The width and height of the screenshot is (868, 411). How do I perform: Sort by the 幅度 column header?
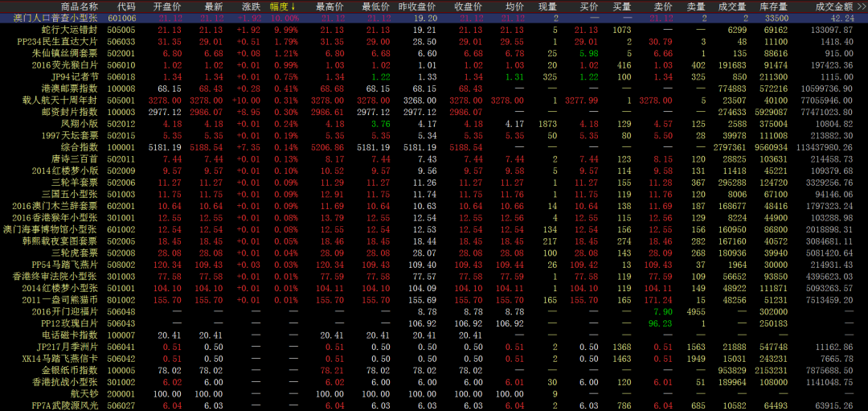[282, 6]
